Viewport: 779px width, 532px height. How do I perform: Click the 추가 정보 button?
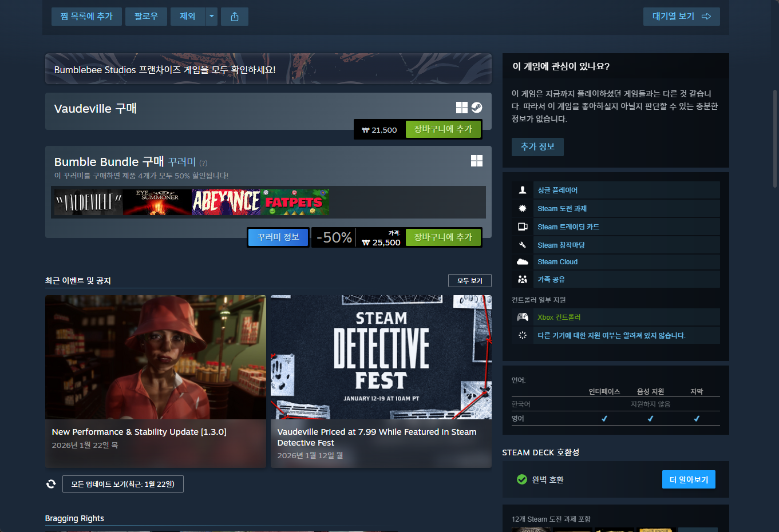[537, 147]
